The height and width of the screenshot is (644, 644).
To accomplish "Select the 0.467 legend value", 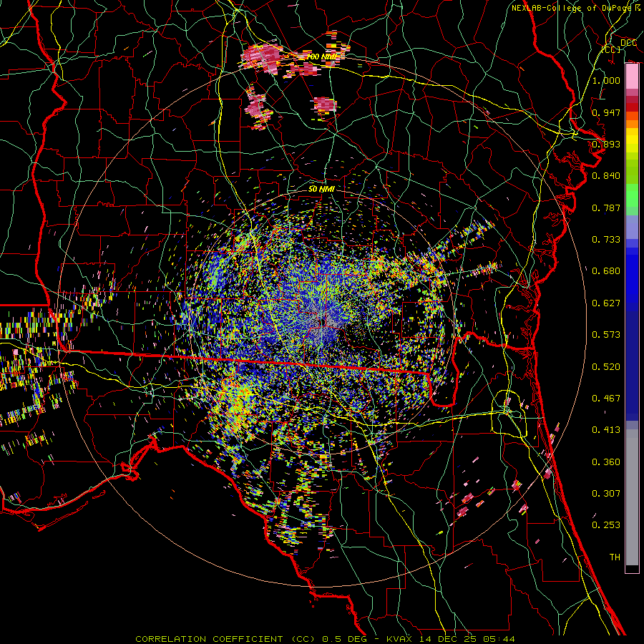I will pyautogui.click(x=606, y=399).
